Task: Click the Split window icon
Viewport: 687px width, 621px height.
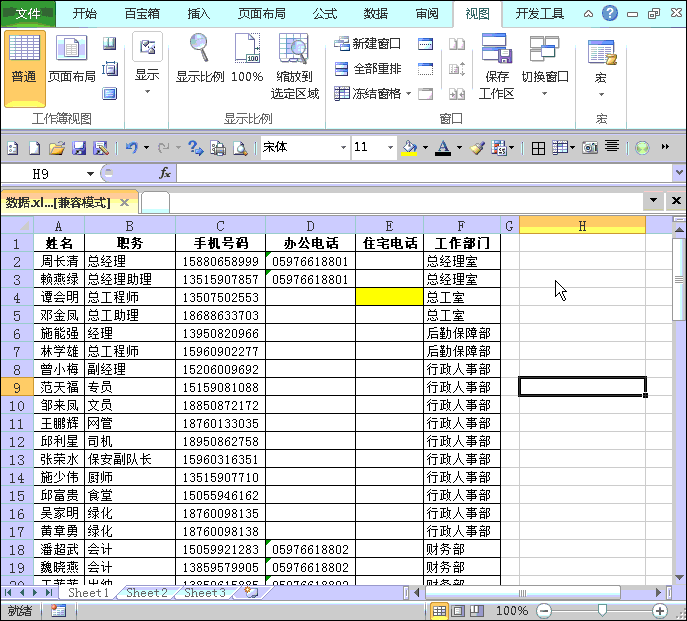Action: tap(425, 44)
